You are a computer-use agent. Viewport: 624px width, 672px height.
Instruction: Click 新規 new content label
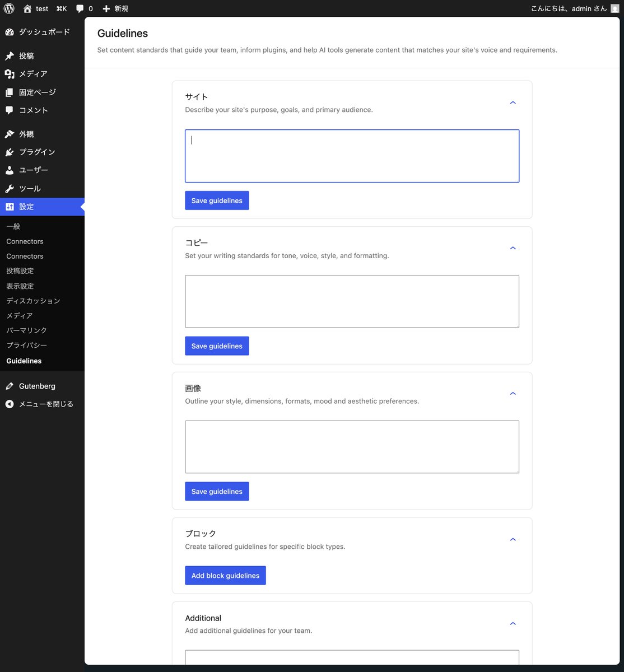[122, 8]
